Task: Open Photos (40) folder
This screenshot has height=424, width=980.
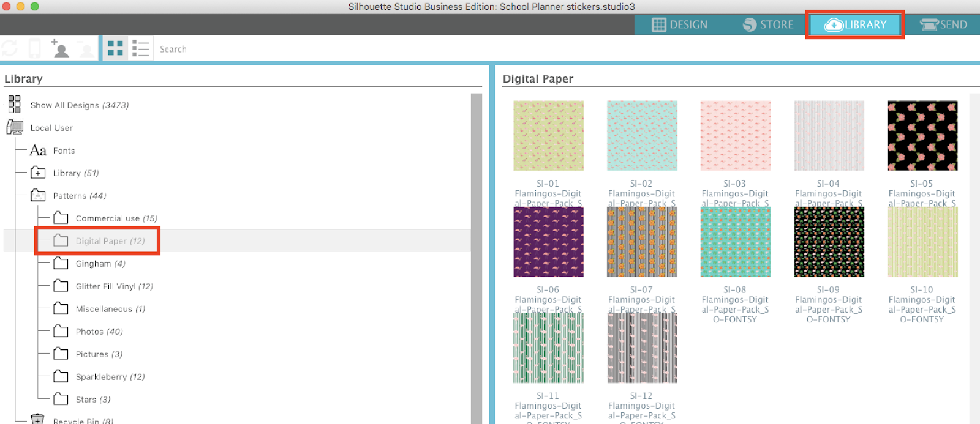Action: [99, 332]
